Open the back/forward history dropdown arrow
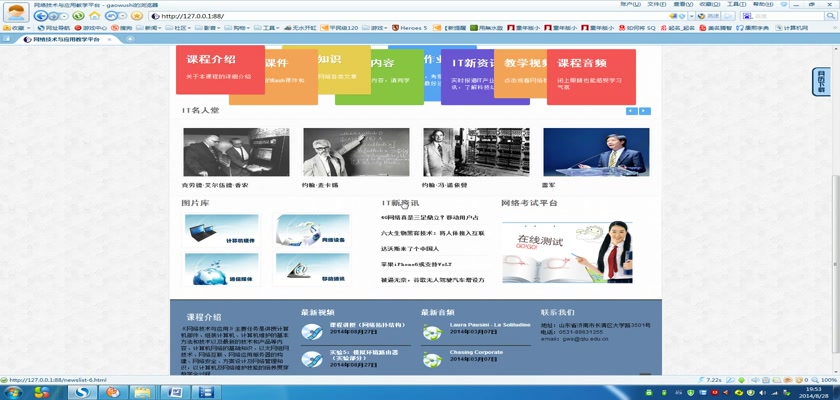The height and width of the screenshot is (400, 840). coord(64,16)
